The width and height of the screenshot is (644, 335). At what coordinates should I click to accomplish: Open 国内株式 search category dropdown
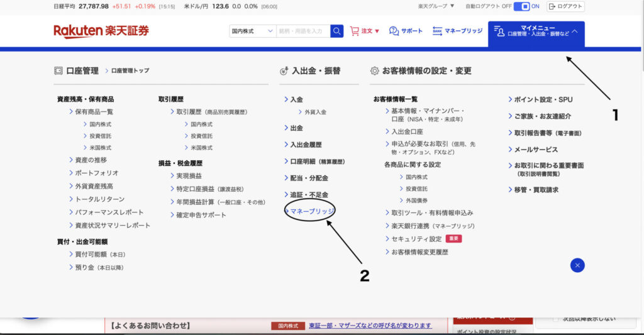[252, 31]
